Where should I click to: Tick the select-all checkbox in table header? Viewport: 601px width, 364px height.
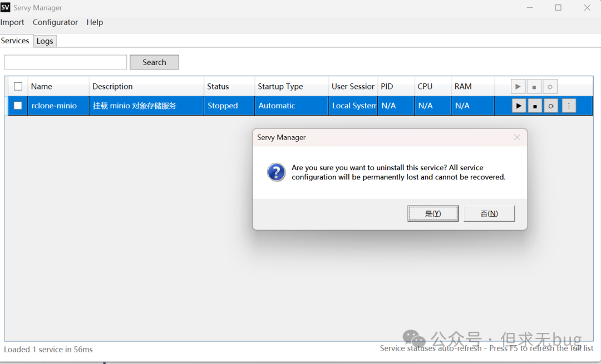(18, 87)
